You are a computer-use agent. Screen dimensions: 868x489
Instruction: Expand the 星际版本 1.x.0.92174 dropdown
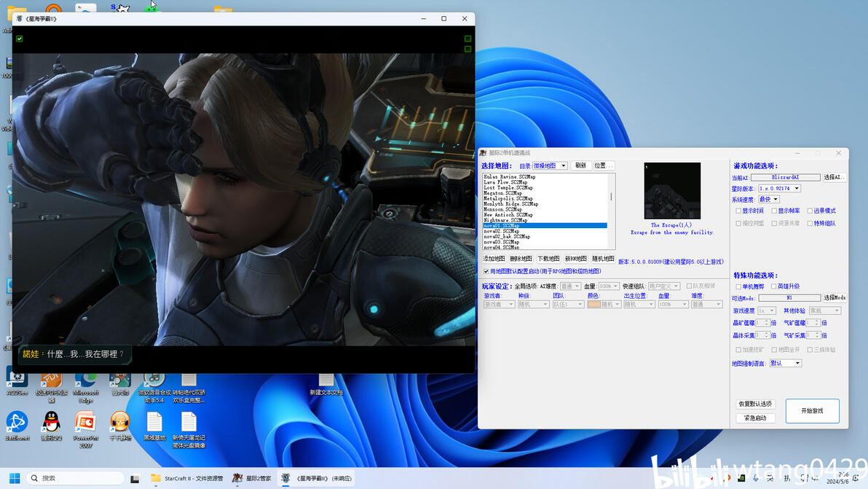point(779,188)
